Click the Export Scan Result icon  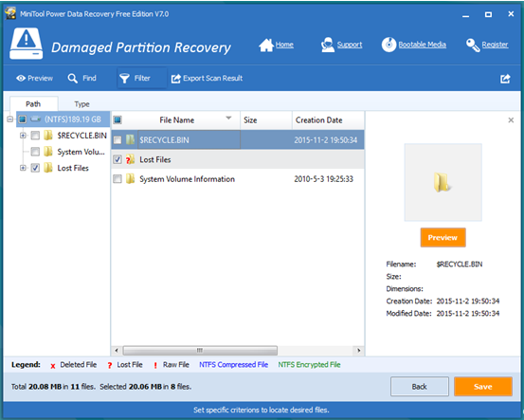click(176, 79)
